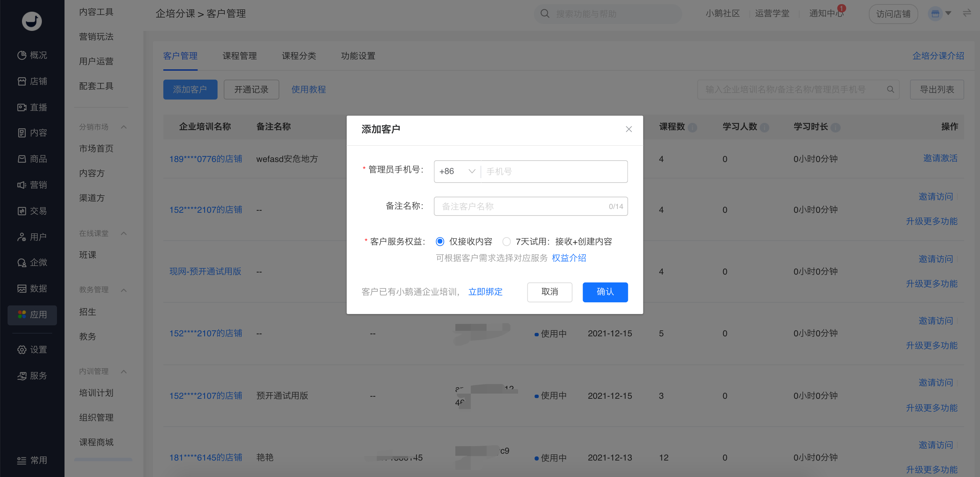Open the 课程商城 submenu item
Image resolution: width=980 pixels, height=477 pixels.
[96, 442]
